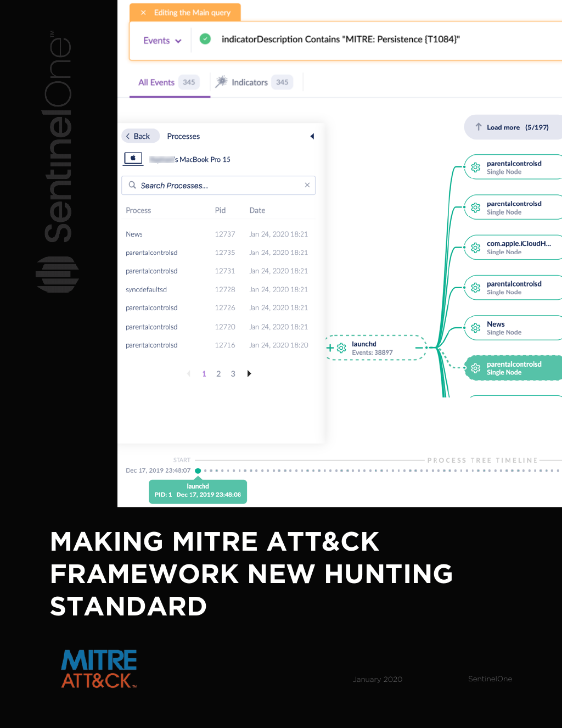Screen dimensions: 562x728
Task: Clear the process search using the X icon
Action: tap(307, 185)
